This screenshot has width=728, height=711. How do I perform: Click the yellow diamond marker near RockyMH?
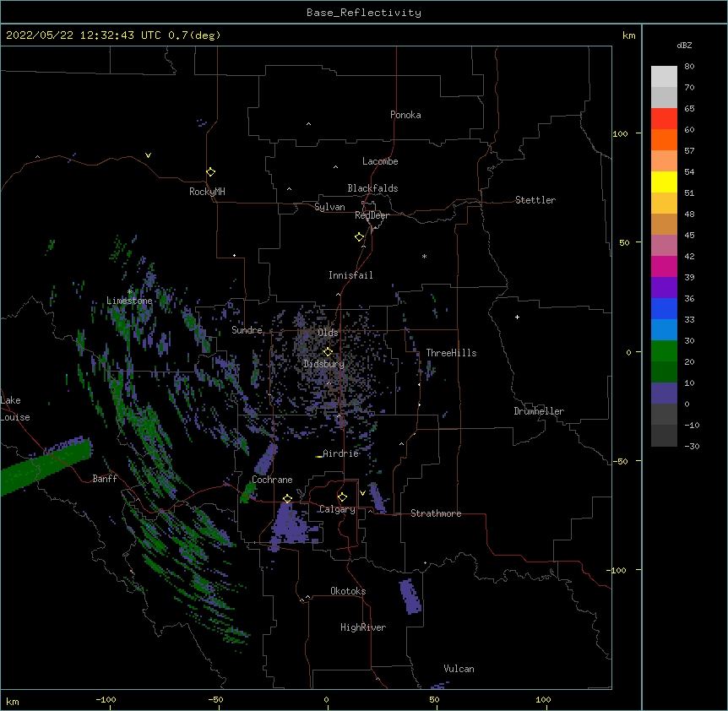pos(210,171)
